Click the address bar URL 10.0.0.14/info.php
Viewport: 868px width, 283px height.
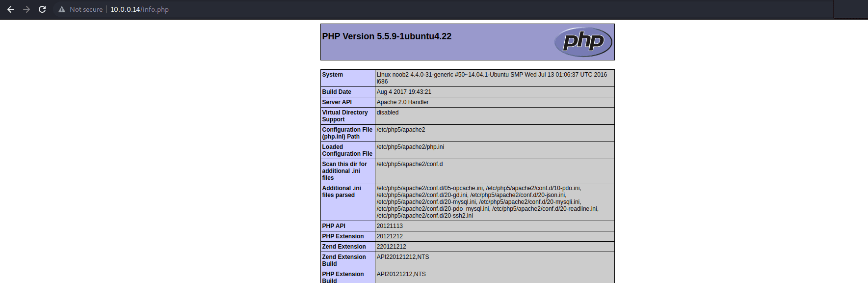tap(139, 9)
